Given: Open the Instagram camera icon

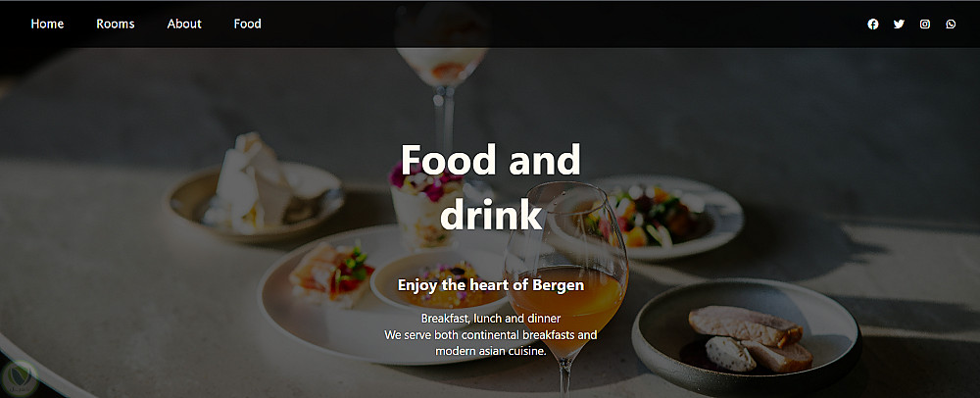Looking at the screenshot, I should (925, 25).
